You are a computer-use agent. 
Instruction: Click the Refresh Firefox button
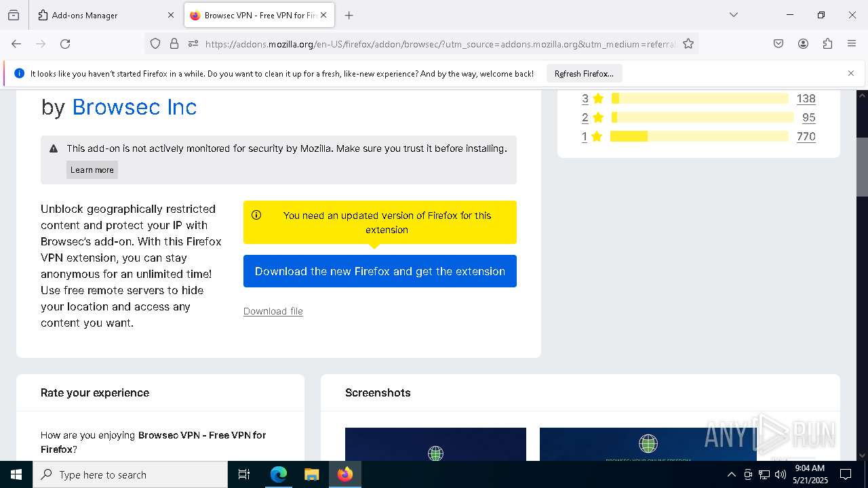(x=584, y=73)
